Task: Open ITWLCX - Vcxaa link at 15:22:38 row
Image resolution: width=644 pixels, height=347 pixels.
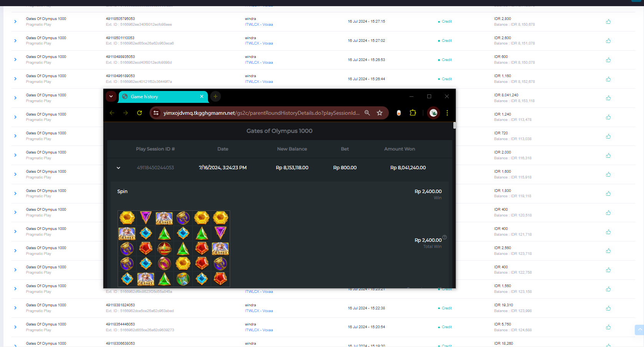Action: (259, 311)
